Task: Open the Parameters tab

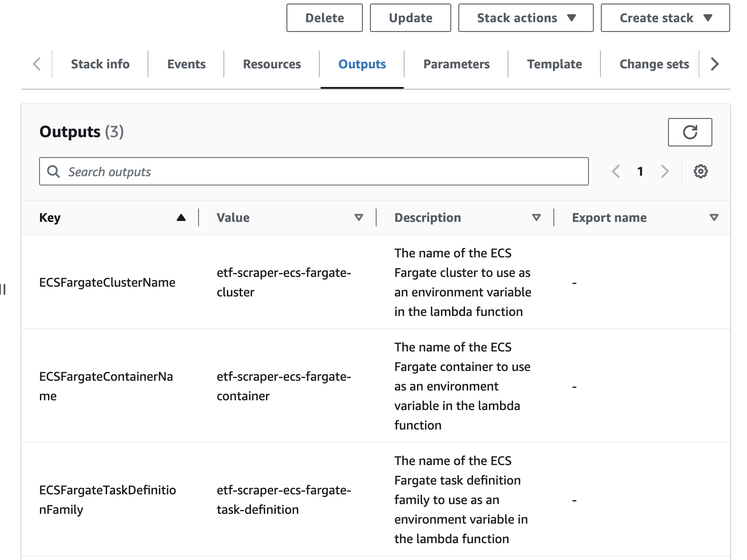Action: [x=457, y=64]
